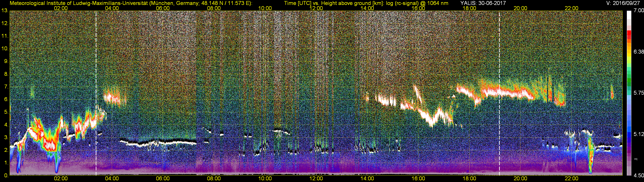Click the 08:00 label on the top time axis
Image resolution: width=644 pixels, height=182 pixels.
[214, 8]
